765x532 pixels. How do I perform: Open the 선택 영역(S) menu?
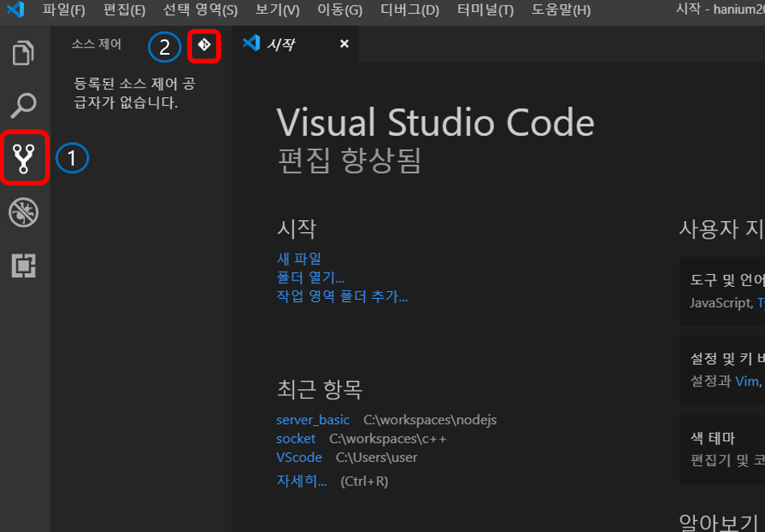200,10
